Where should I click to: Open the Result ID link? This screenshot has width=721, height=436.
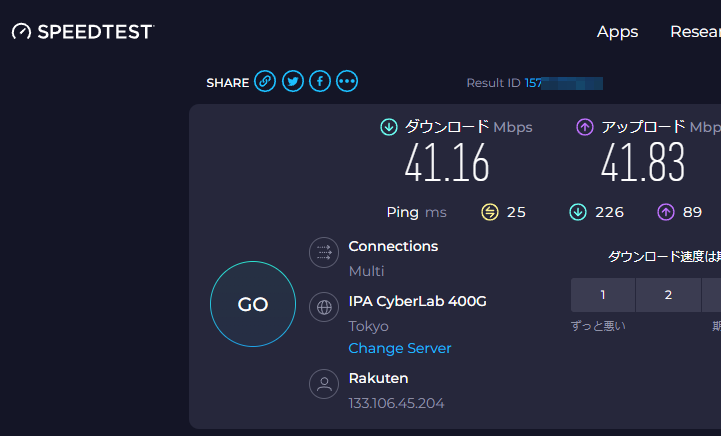point(563,83)
